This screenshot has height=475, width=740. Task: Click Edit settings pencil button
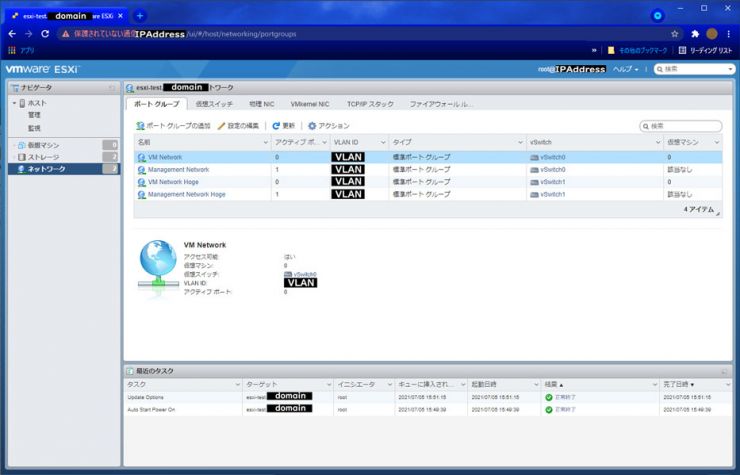238,126
